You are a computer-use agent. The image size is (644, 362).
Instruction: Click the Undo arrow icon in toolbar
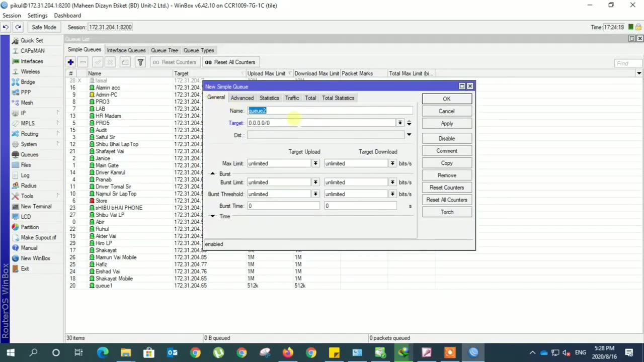pos(6,27)
